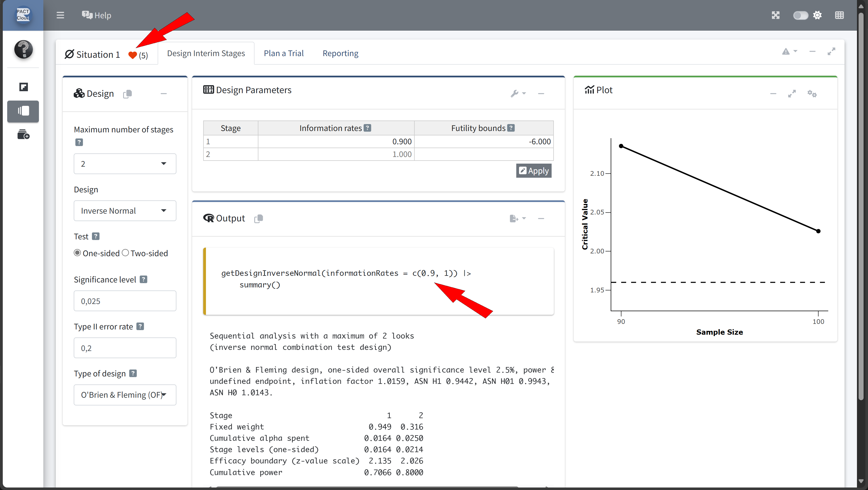Open Maximum number of stages dropdown

(125, 164)
